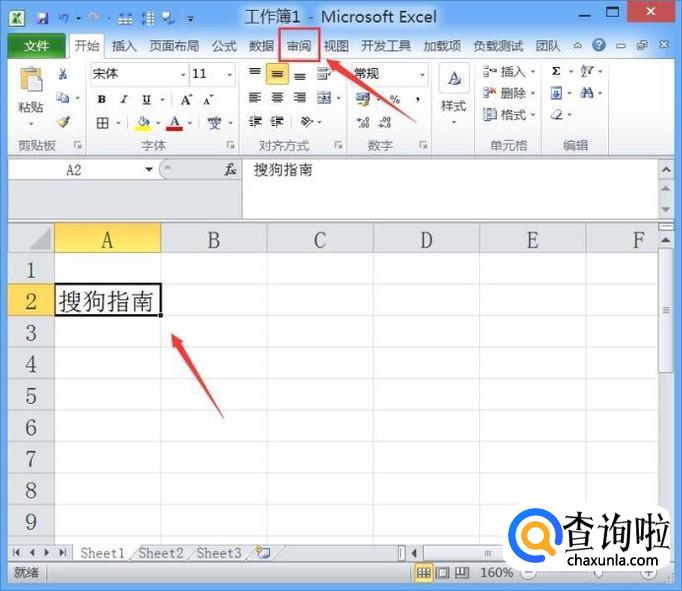Image resolution: width=682 pixels, height=591 pixels.
Task: Click the Copy icon
Action: pos(63,98)
